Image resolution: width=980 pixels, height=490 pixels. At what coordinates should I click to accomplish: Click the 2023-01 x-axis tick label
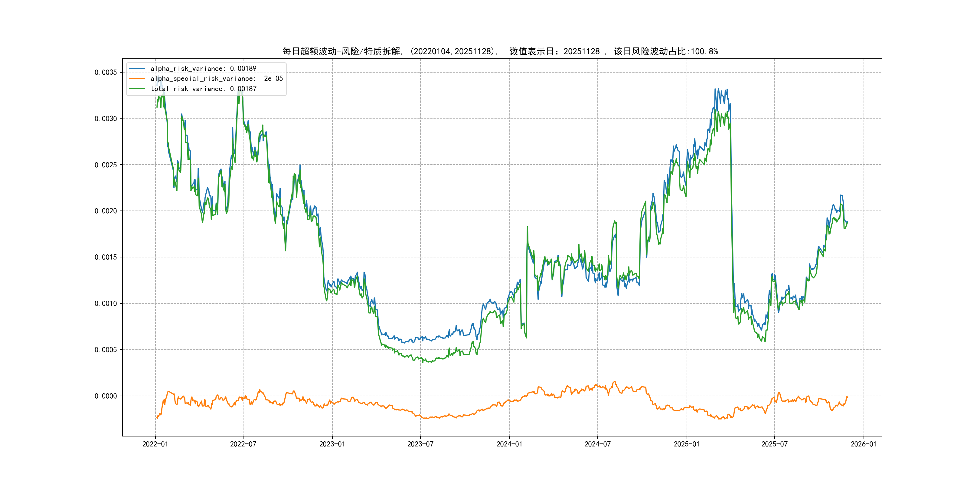click(x=332, y=444)
